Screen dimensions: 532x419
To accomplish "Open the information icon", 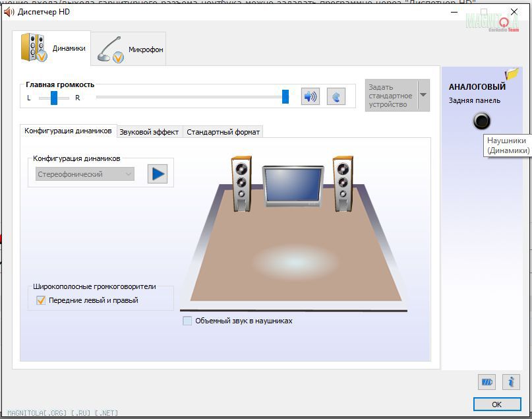I will 511,382.
